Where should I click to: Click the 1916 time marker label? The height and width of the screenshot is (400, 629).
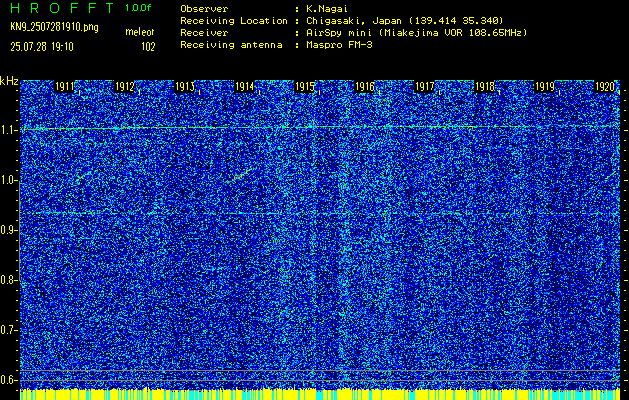(x=364, y=87)
